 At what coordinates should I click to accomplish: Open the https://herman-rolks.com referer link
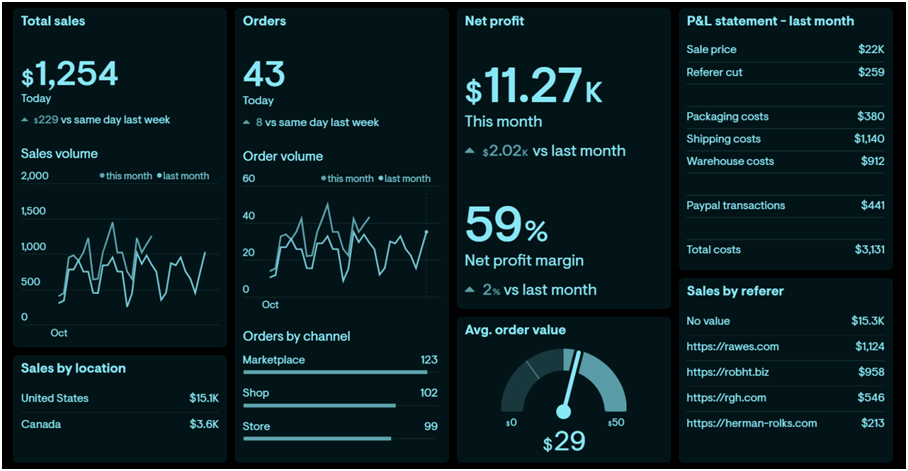point(752,423)
